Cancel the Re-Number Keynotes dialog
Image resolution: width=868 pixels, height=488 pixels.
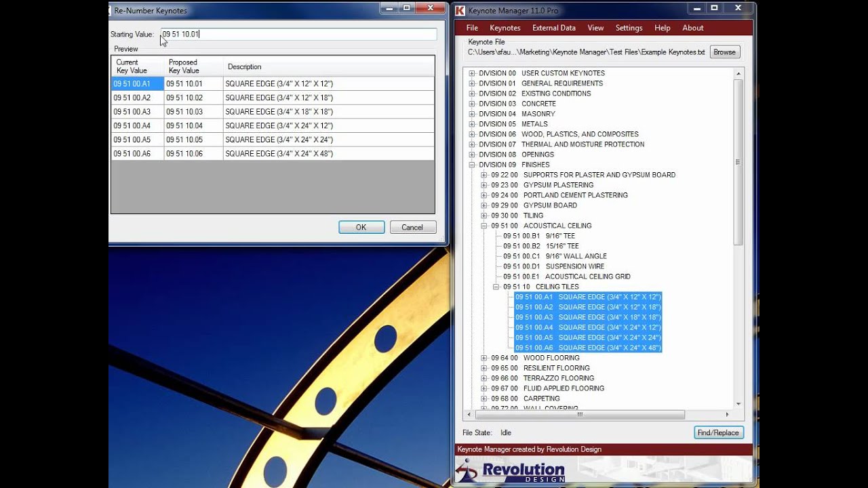412,228
